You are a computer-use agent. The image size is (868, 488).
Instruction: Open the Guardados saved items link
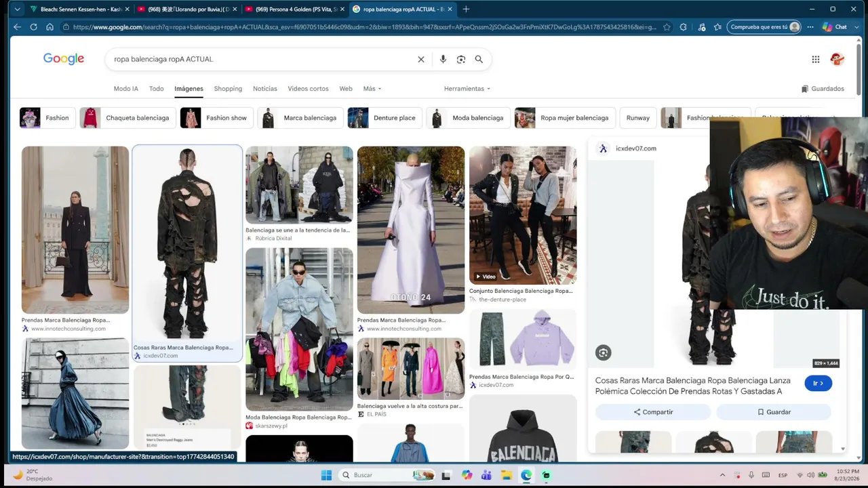(823, 89)
